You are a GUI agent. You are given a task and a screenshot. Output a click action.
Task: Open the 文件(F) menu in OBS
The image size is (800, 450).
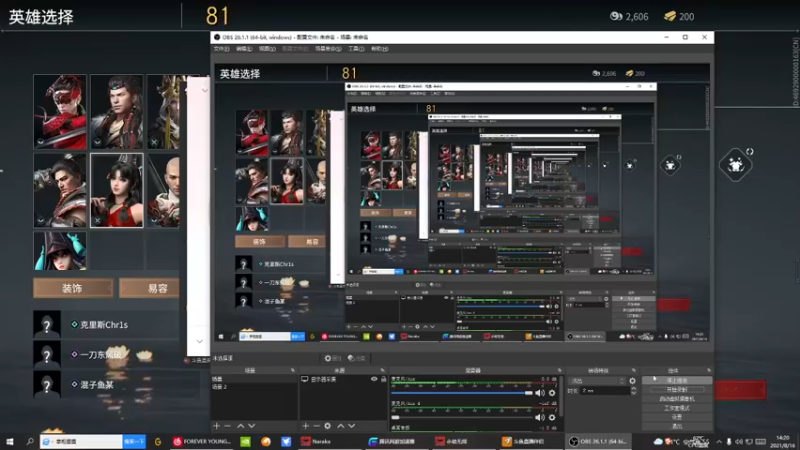click(221, 48)
